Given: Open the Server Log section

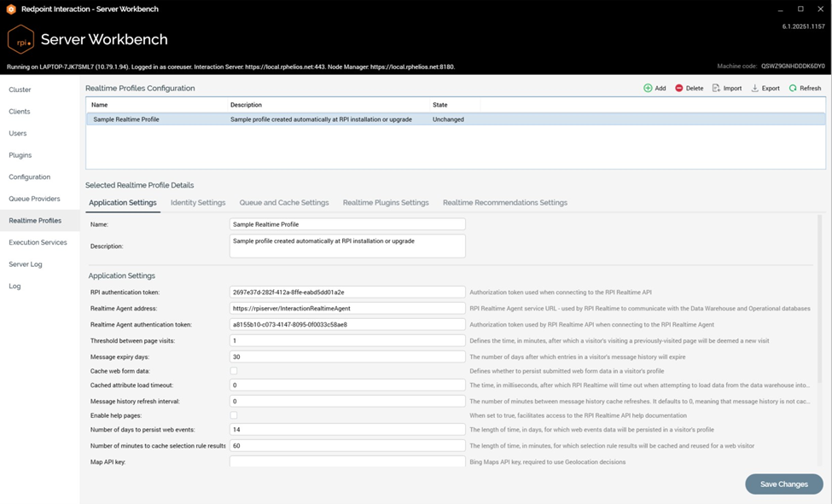Looking at the screenshot, I should click(25, 264).
